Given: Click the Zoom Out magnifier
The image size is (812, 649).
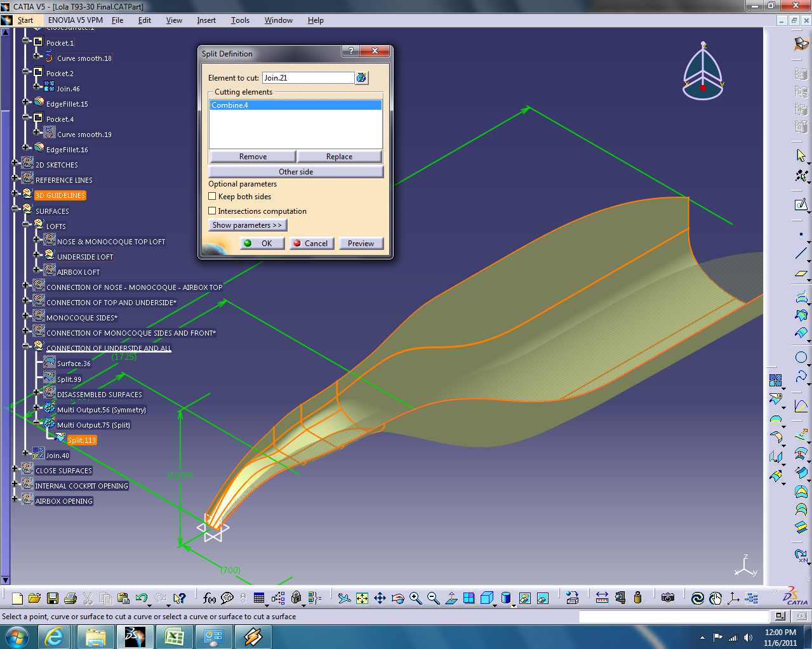Looking at the screenshot, I should [433, 598].
